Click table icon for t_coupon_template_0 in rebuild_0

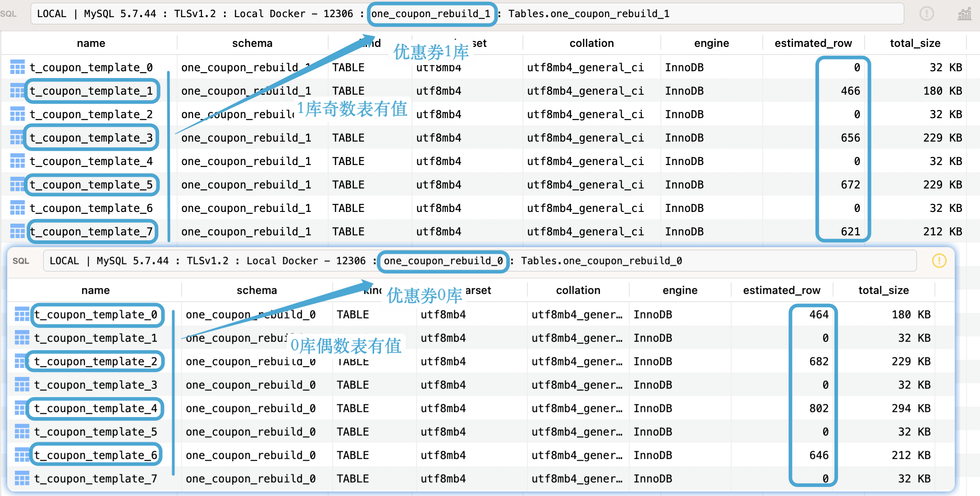coord(22,315)
